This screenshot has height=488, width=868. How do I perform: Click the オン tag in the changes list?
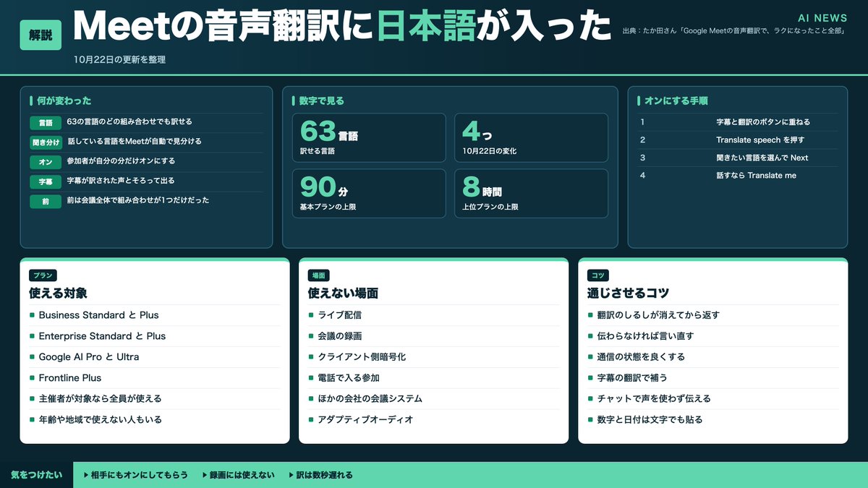pyautogui.click(x=46, y=162)
